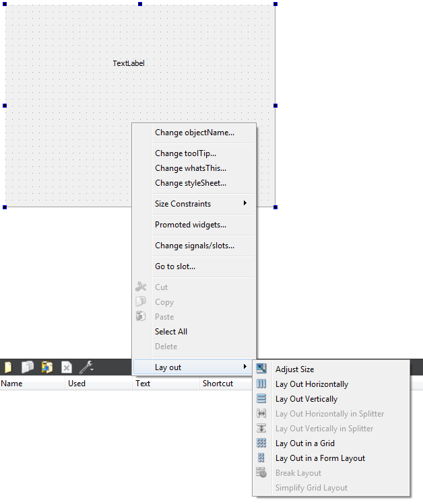This screenshot has width=423, height=504.
Task: Select the TextLabel widget on the form
Action: (129, 63)
